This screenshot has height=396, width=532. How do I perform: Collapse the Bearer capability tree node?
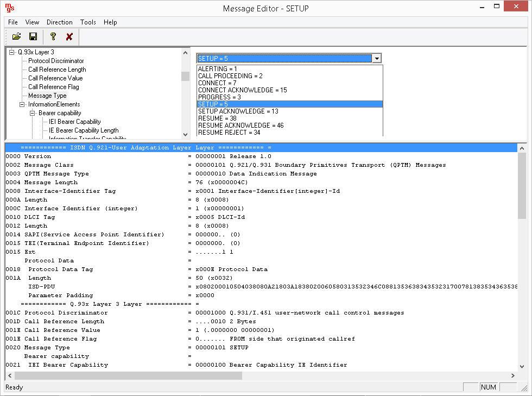click(x=32, y=113)
